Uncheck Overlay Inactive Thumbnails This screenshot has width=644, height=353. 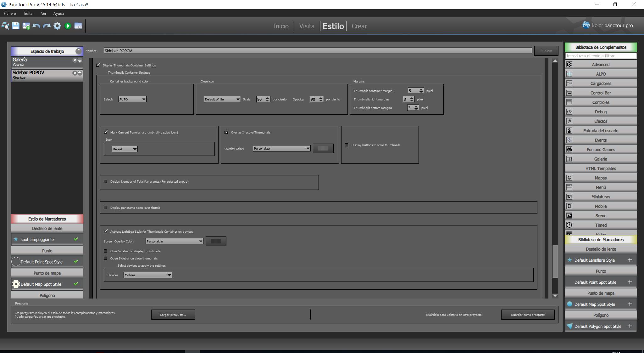tap(226, 132)
